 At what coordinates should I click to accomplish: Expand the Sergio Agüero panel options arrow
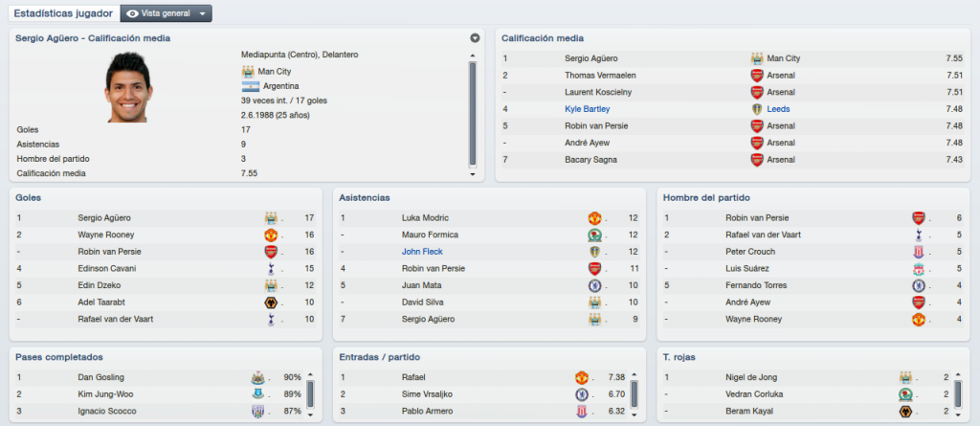(475, 38)
